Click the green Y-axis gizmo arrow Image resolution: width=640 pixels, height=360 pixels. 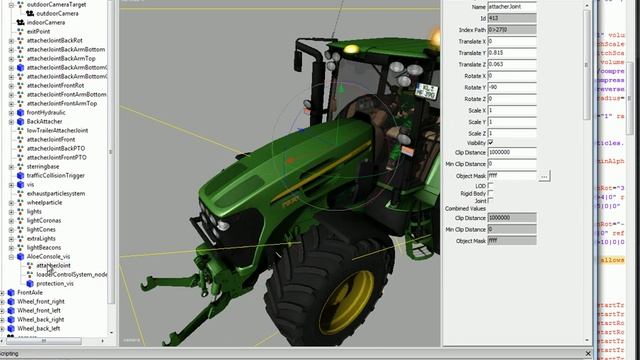coord(342,88)
